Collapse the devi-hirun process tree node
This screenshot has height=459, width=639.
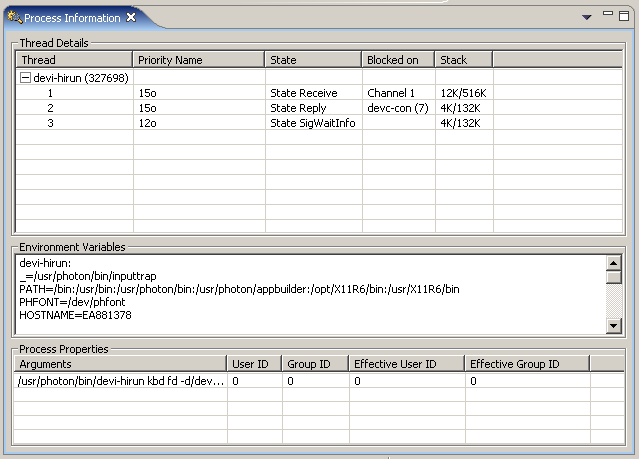[x=25, y=77]
